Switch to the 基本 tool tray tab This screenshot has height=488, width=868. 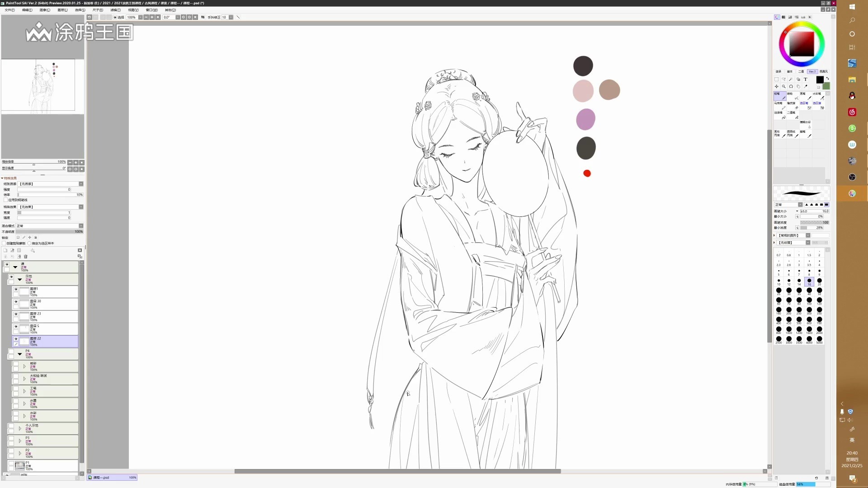(x=790, y=71)
